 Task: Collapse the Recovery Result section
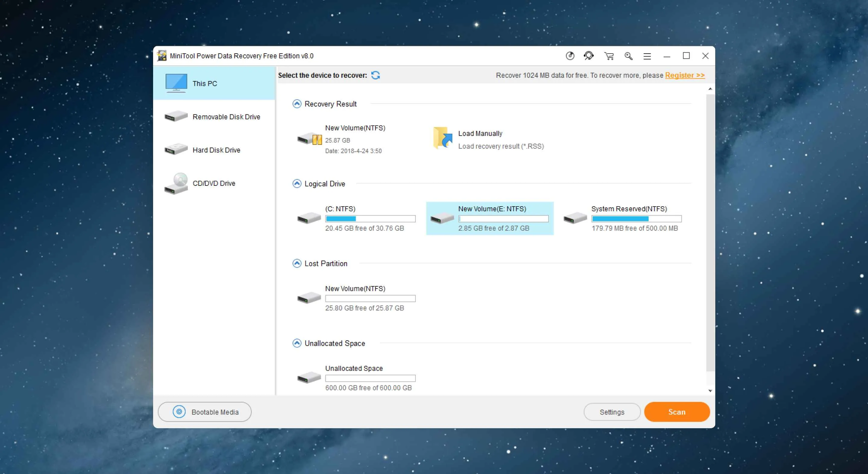[x=297, y=104]
